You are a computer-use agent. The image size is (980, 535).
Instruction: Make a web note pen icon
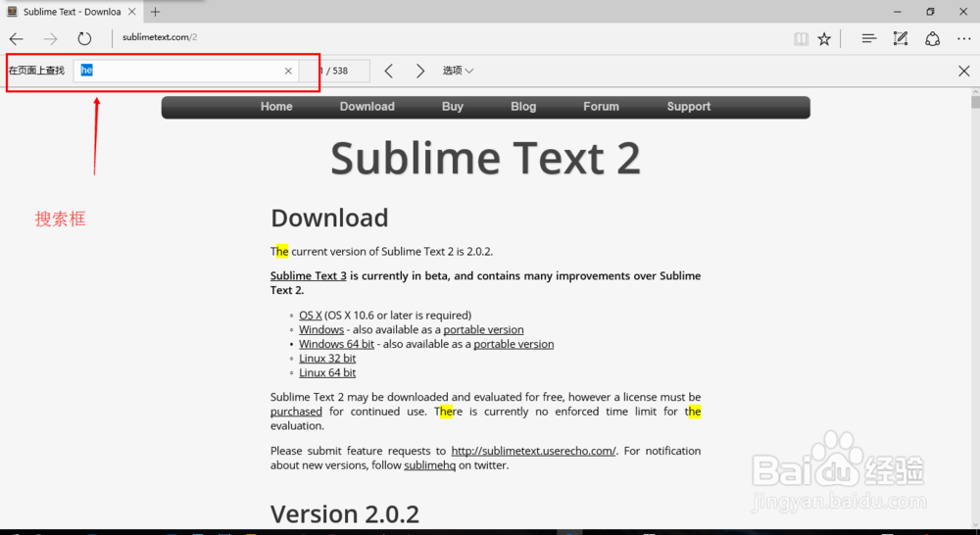pos(901,39)
